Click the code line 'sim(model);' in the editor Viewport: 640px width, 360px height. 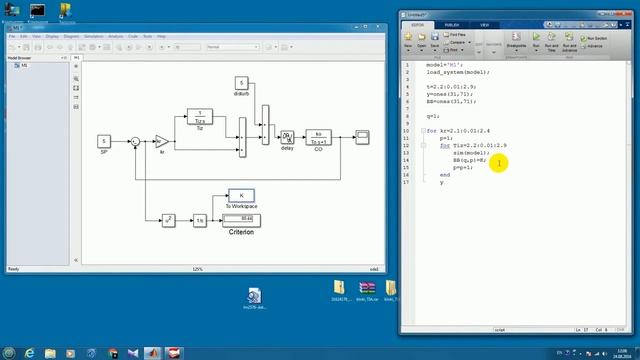click(471, 153)
